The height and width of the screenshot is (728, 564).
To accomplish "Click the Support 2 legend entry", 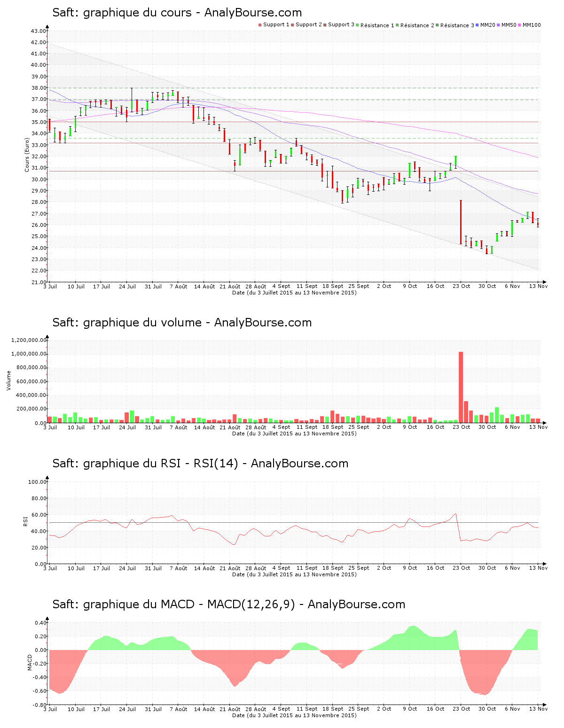I will point(306,25).
